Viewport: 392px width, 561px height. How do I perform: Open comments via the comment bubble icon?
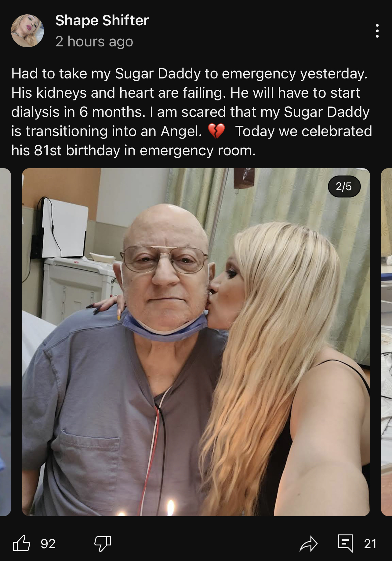click(x=345, y=543)
